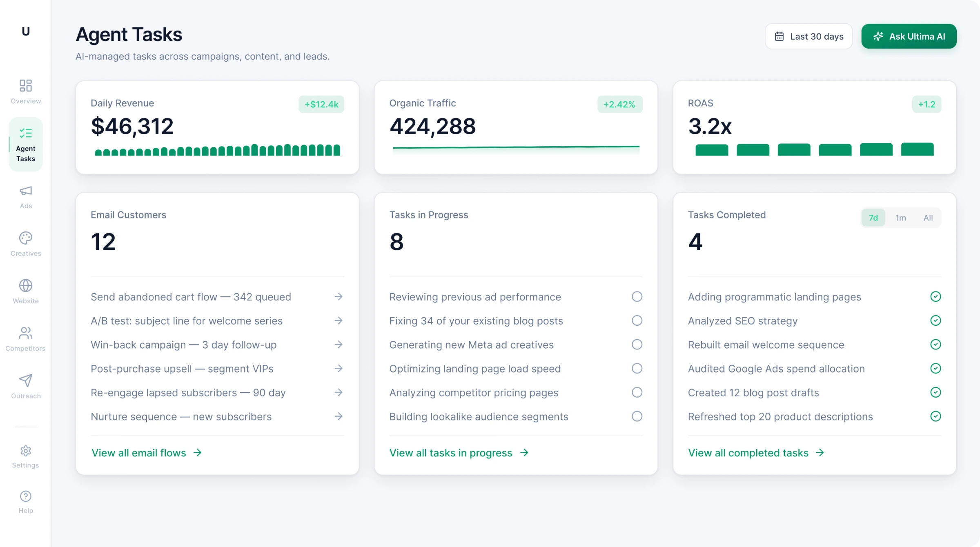This screenshot has width=980, height=547.
Task: Switch Tasks Completed filter to '1m'
Action: (901, 218)
